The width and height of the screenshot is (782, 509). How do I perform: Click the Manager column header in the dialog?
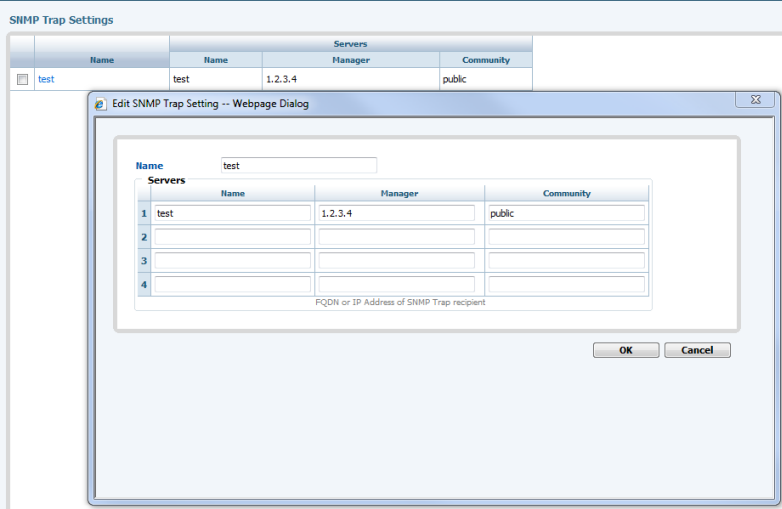(399, 193)
